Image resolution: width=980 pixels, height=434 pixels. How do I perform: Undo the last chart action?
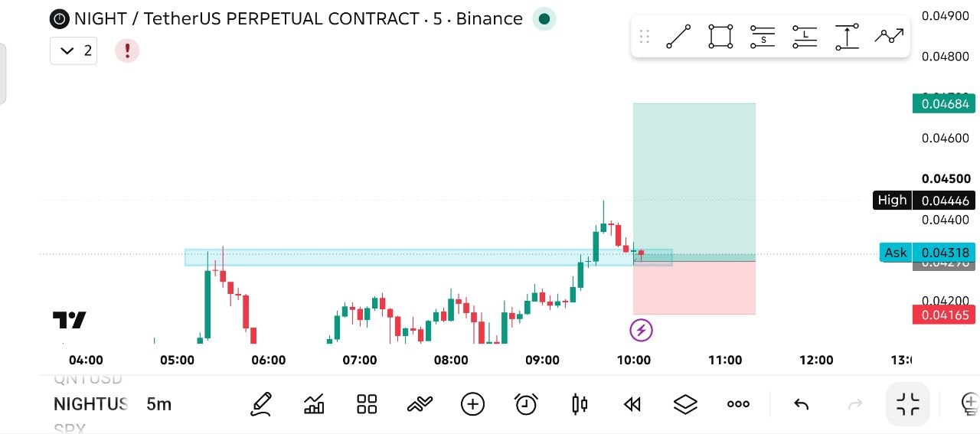coord(802,404)
